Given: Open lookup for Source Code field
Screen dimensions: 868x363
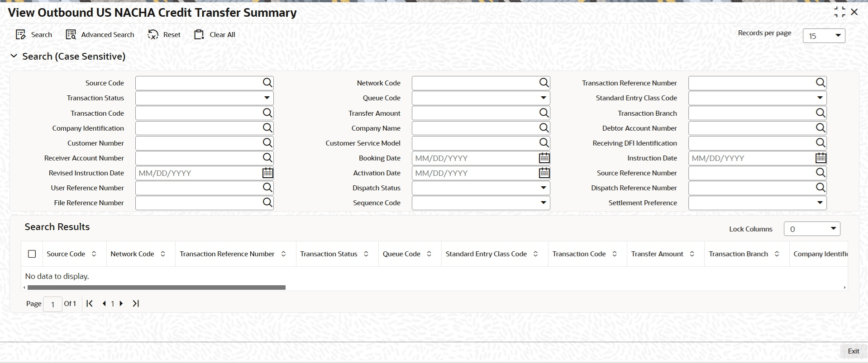Looking at the screenshot, I should click(x=267, y=83).
